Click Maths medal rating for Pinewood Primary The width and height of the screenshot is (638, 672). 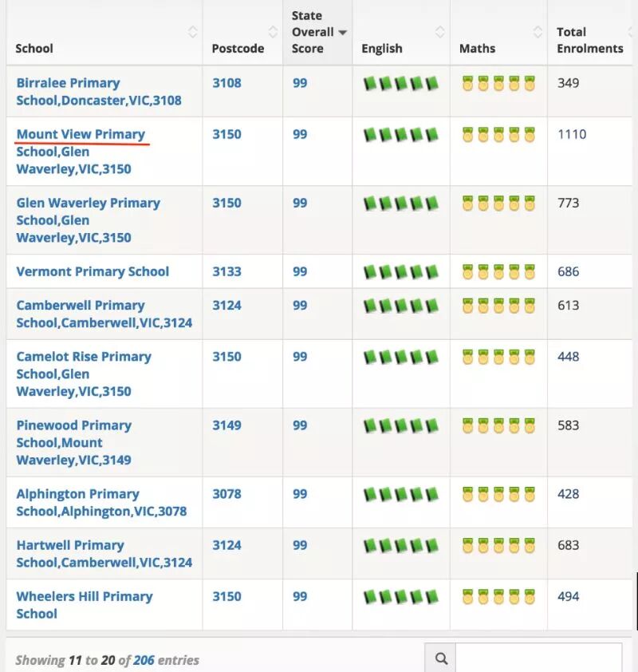tap(498, 425)
